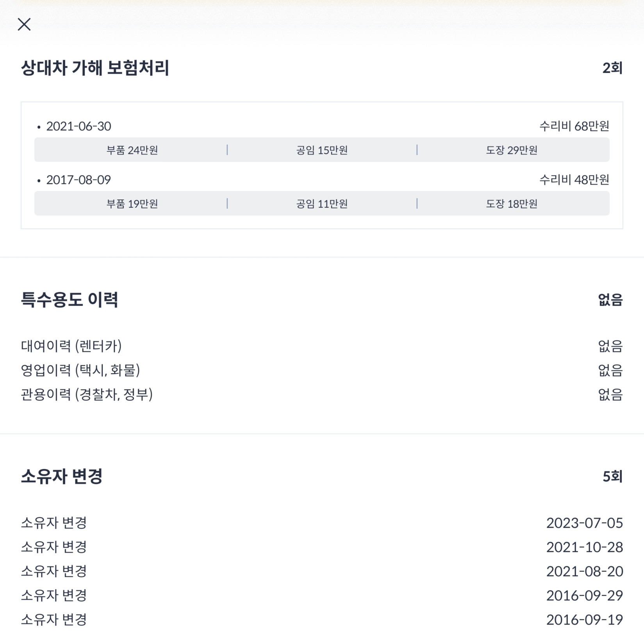
Task: Click the 특수용도 이력 section heading
Action: (70, 300)
